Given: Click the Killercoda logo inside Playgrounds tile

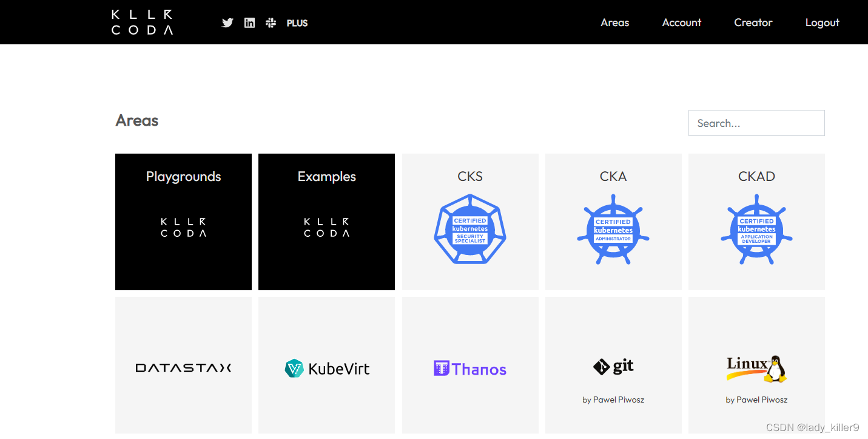Looking at the screenshot, I should click(183, 227).
